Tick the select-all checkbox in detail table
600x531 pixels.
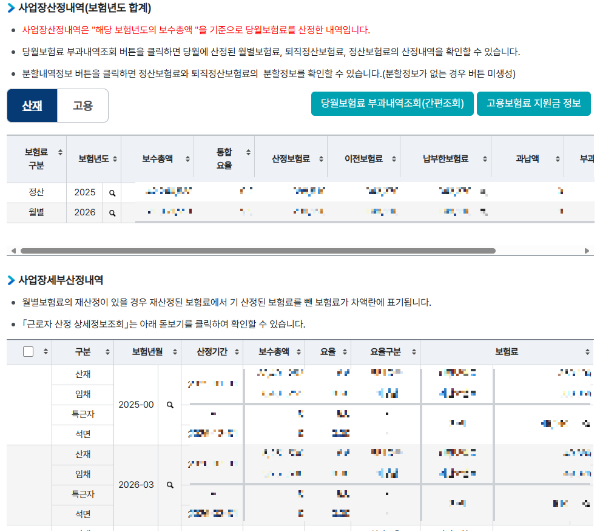28,352
